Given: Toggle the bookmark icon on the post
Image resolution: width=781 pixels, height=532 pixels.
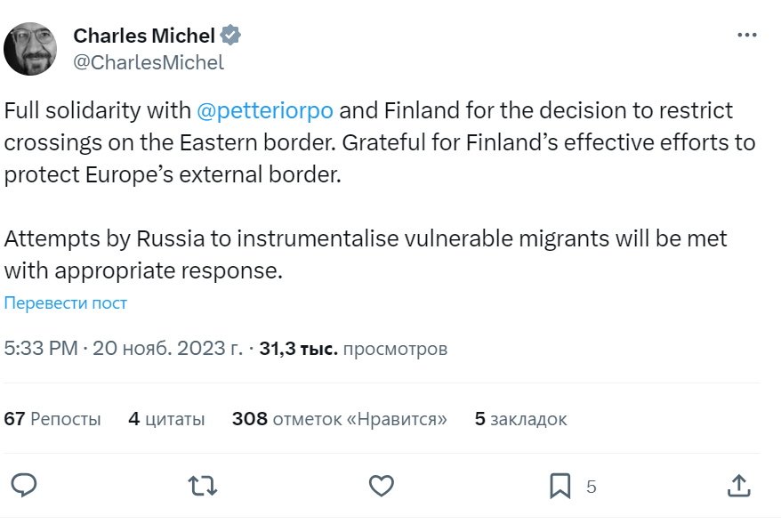Looking at the screenshot, I should click(560, 486).
